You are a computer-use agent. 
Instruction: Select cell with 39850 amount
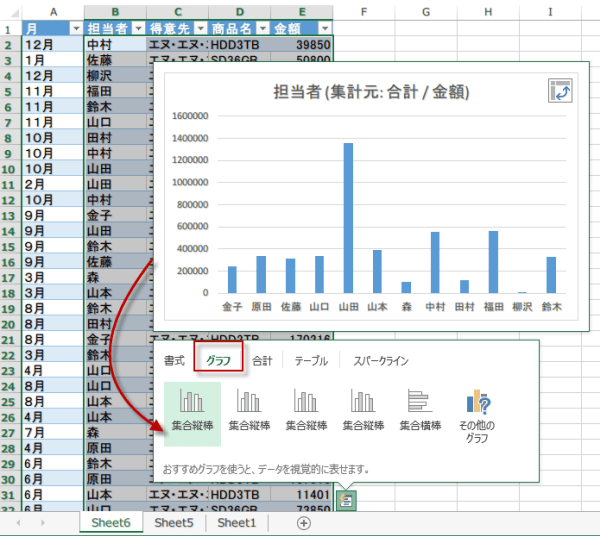coord(302,45)
